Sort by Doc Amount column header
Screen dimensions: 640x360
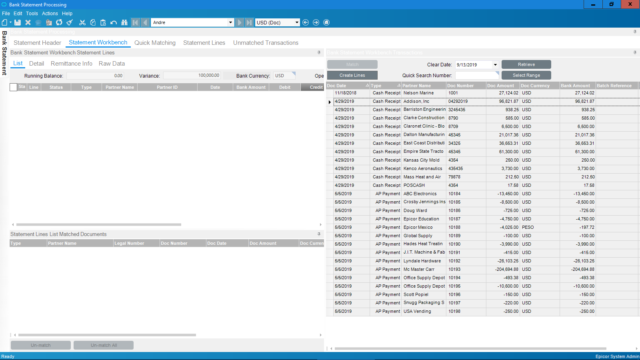[x=502, y=86]
